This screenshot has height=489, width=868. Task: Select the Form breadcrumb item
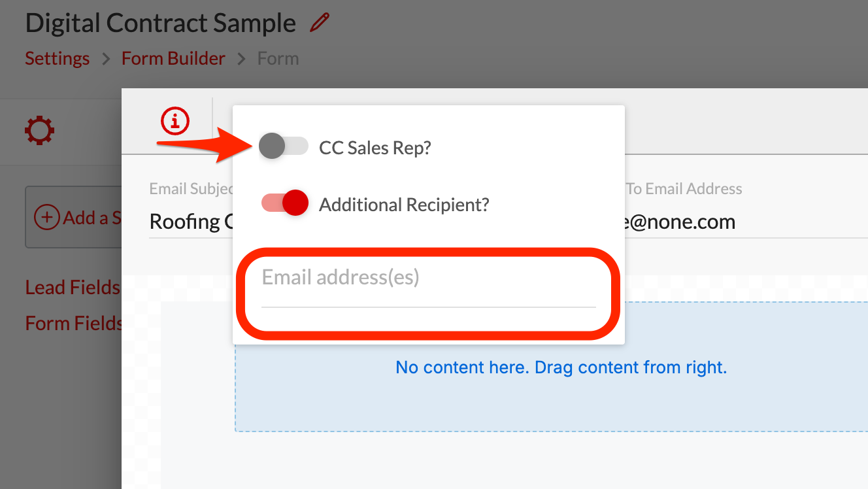pyautogui.click(x=277, y=58)
